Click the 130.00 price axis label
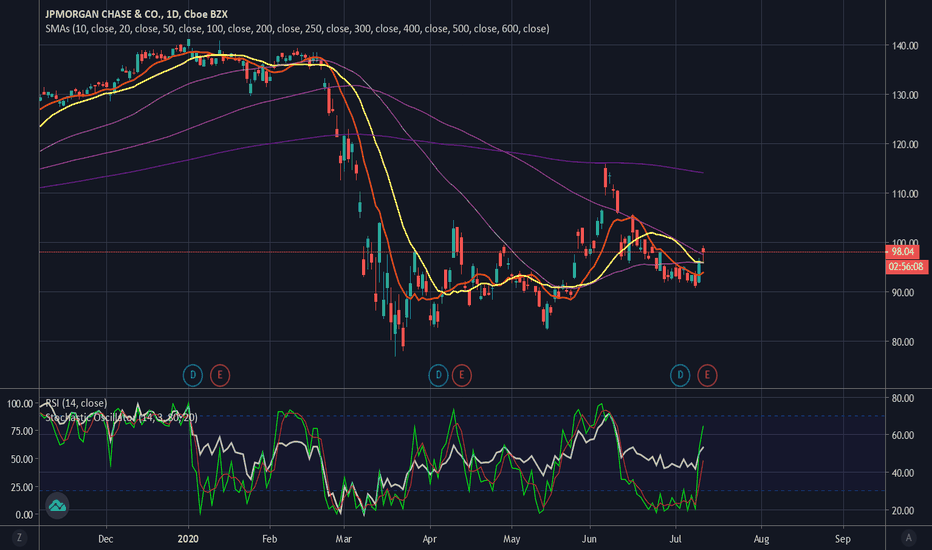The image size is (932, 550). pos(905,95)
